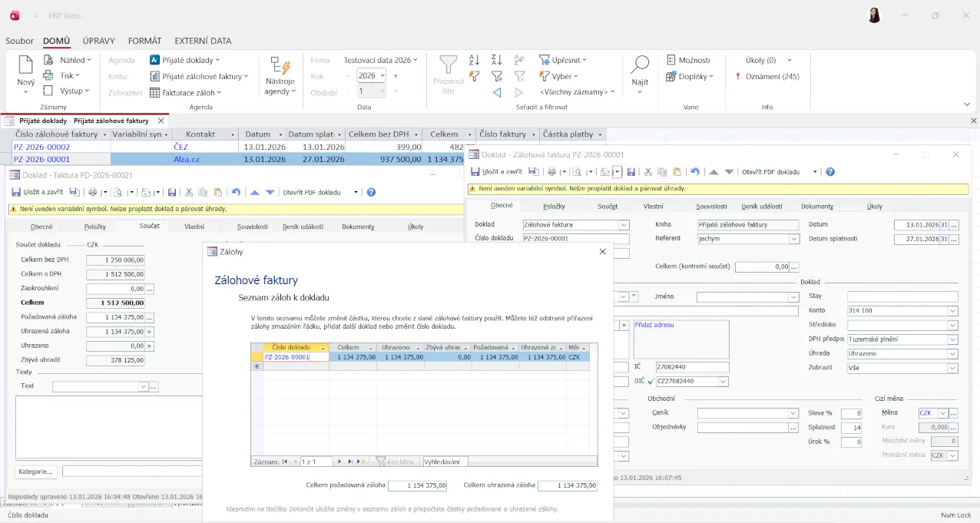This screenshot has width=980, height=523.
Task: Click help icon in Zálohová faktura toolbar
Action: [x=829, y=172]
